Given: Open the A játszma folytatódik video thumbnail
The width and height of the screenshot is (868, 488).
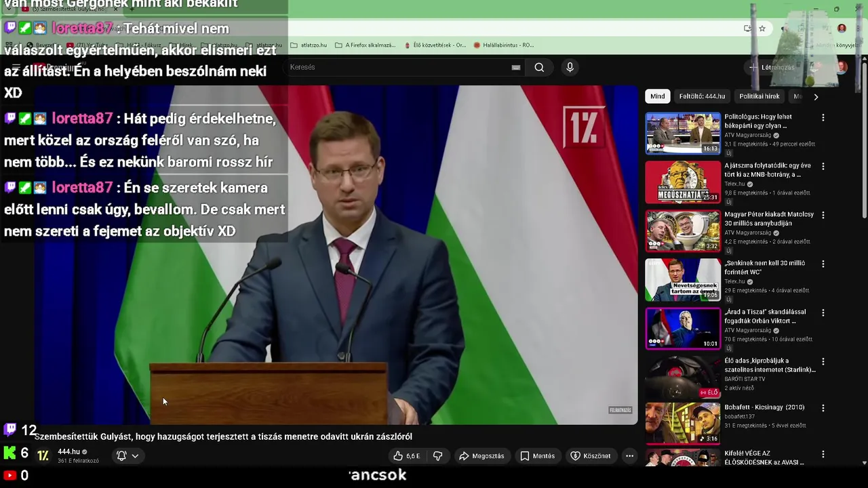Looking at the screenshot, I should [x=683, y=182].
